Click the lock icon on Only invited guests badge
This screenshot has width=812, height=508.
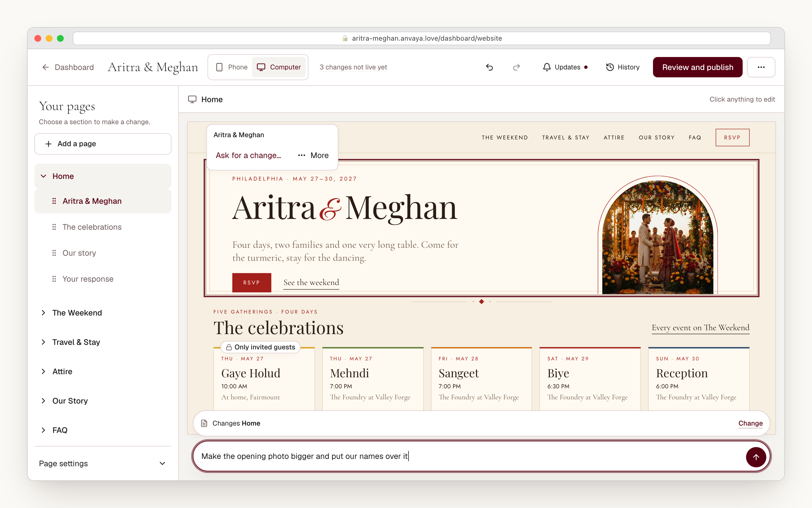[229, 347]
